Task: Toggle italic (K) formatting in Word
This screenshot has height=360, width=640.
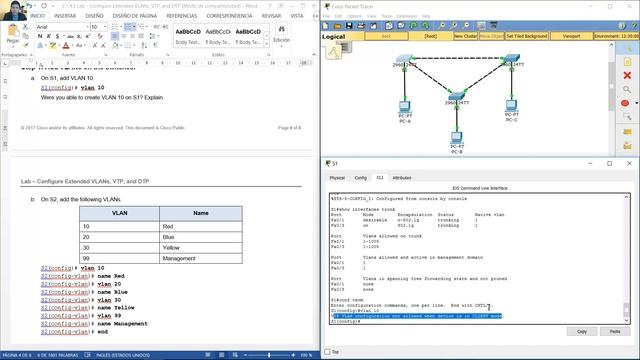Action: [x=49, y=36]
